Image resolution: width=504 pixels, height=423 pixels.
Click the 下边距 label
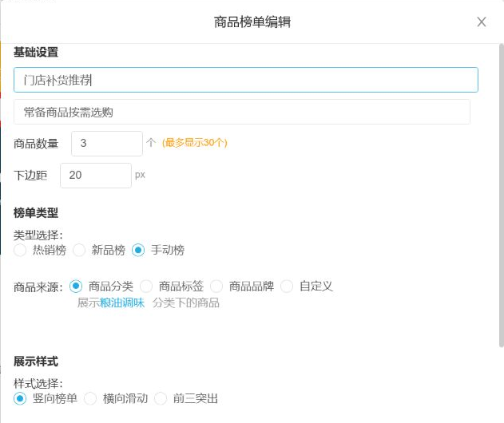30,176
